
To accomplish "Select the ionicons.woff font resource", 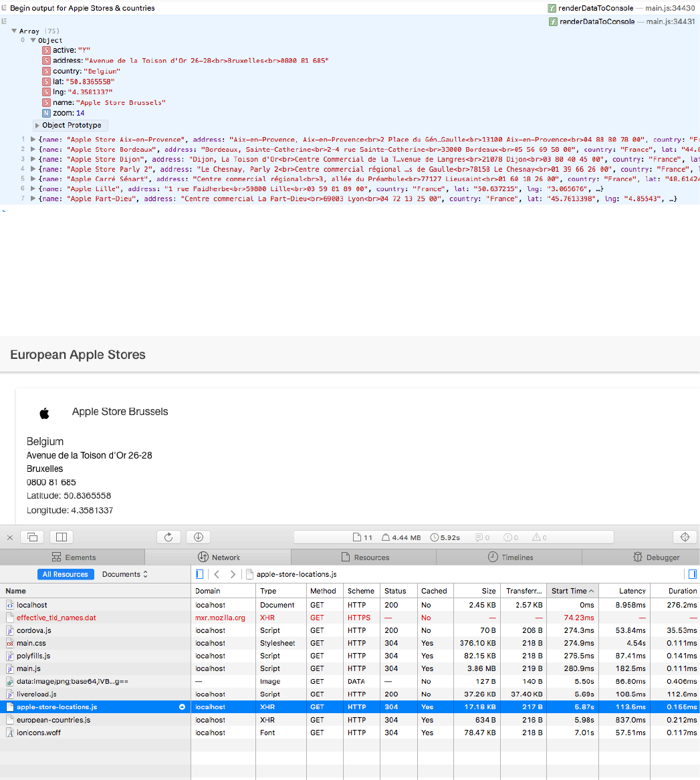I will click(350, 733).
